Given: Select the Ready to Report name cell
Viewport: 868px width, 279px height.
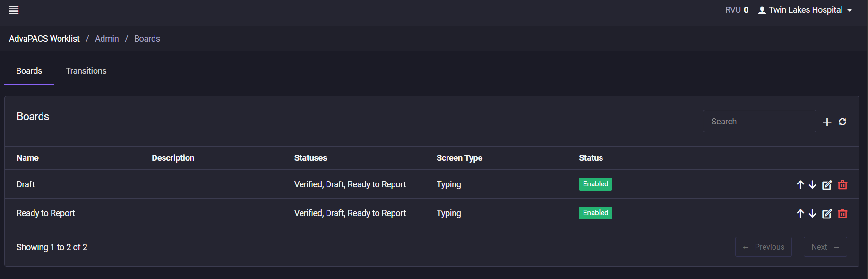Looking at the screenshot, I should click(46, 213).
